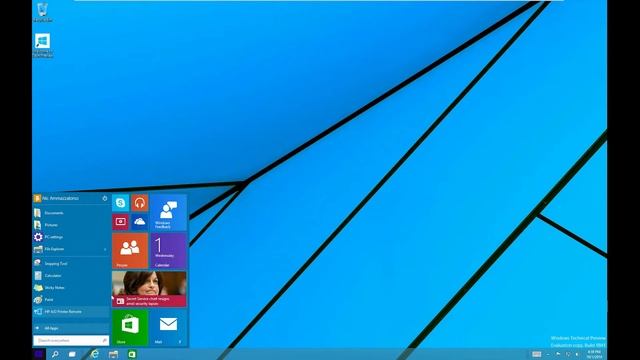Image resolution: width=640 pixels, height=360 pixels.
Task: Open the Mail envelope tile
Action: (x=169, y=327)
